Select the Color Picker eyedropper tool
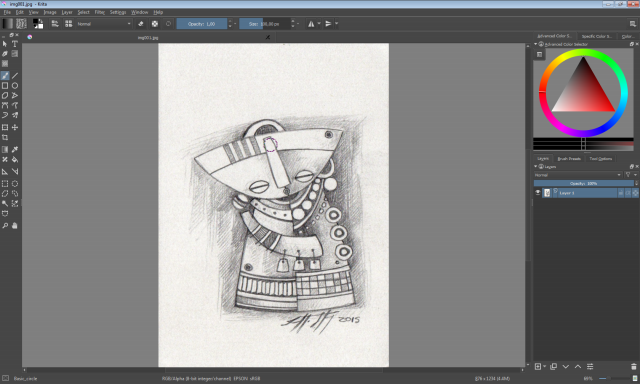Image resolution: width=640 pixels, height=384 pixels. pyautogui.click(x=15, y=149)
